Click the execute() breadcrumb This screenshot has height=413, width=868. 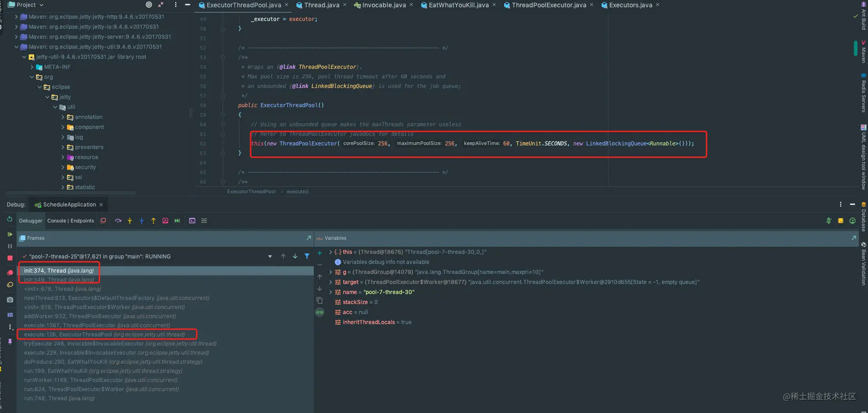(297, 191)
